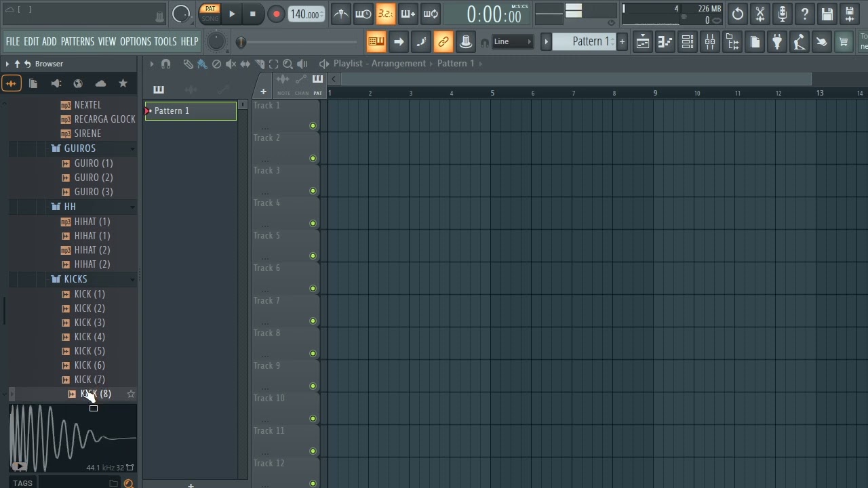Select Pattern 1 in the picker list
The width and height of the screenshot is (868, 488).
[x=191, y=111]
